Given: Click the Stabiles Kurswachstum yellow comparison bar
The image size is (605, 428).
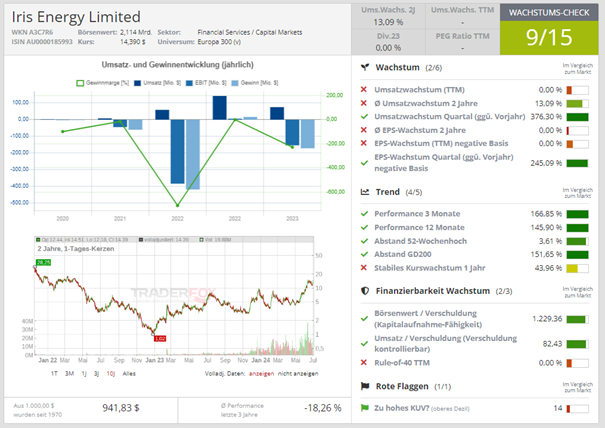Looking at the screenshot, I should 578,268.
